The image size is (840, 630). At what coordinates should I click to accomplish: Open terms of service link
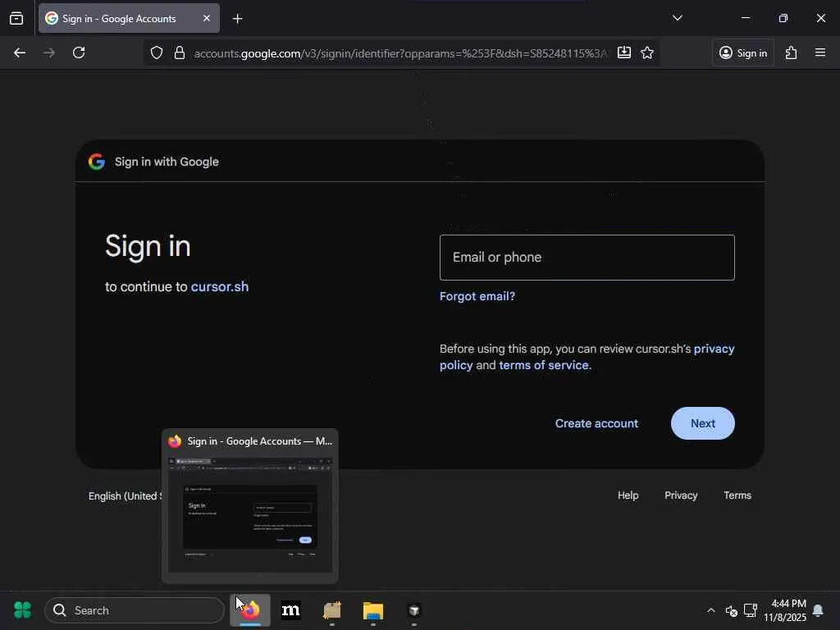(543, 365)
